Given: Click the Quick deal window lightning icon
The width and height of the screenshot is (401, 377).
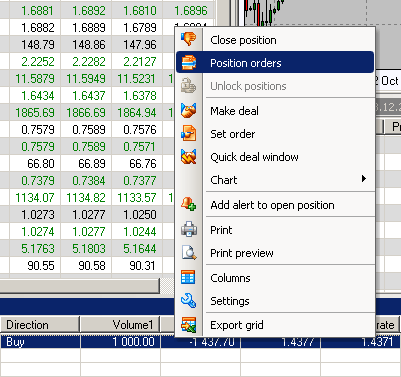Looking at the screenshot, I should point(188,157).
